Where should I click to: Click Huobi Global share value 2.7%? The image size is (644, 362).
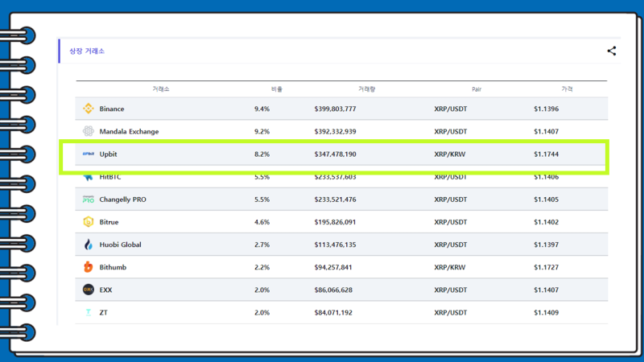pyautogui.click(x=262, y=245)
